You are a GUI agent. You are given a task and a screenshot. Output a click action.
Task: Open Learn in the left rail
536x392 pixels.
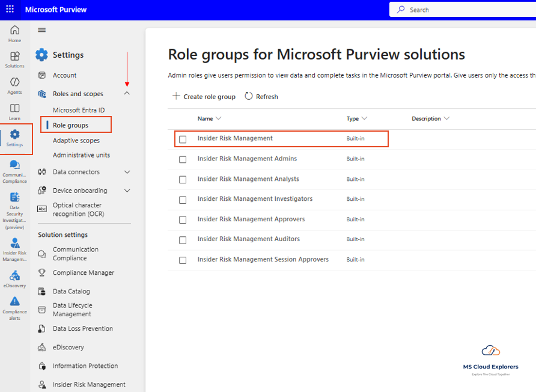click(14, 112)
